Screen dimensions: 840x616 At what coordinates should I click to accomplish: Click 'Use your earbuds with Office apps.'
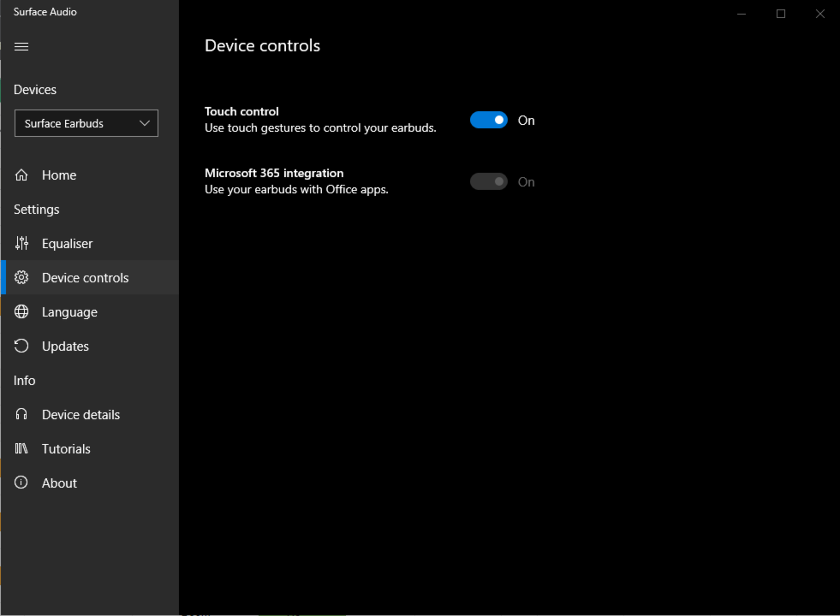(296, 190)
